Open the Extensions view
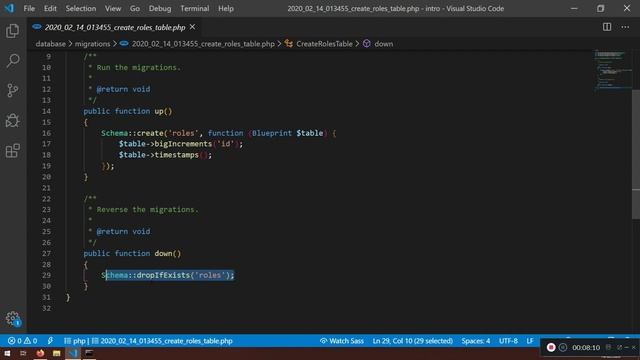Screen dimensions: 640x360 pyautogui.click(x=13, y=151)
